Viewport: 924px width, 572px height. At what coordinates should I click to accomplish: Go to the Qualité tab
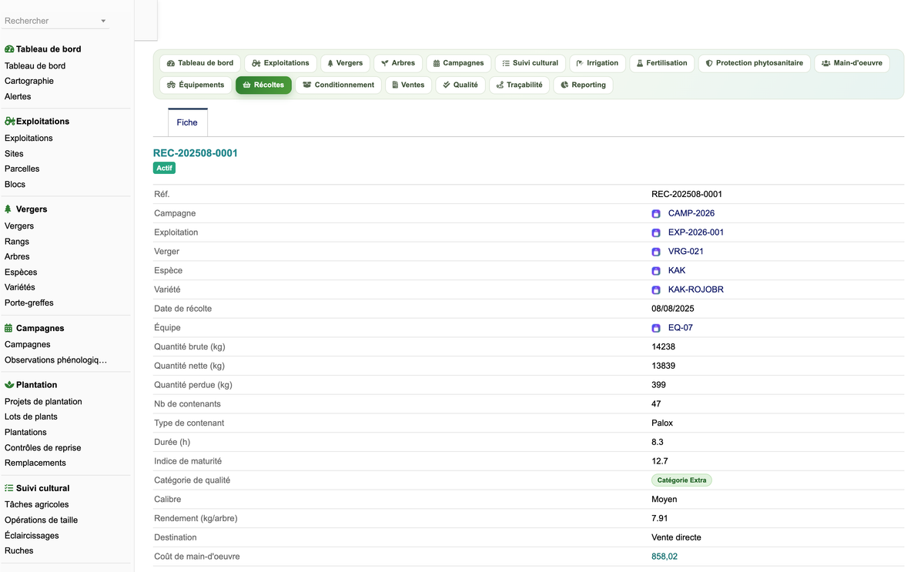(x=460, y=85)
